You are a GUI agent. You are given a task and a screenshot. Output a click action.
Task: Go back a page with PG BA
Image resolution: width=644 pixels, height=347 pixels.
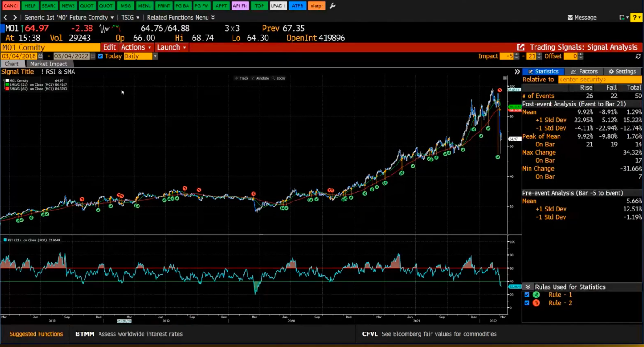[x=182, y=5]
